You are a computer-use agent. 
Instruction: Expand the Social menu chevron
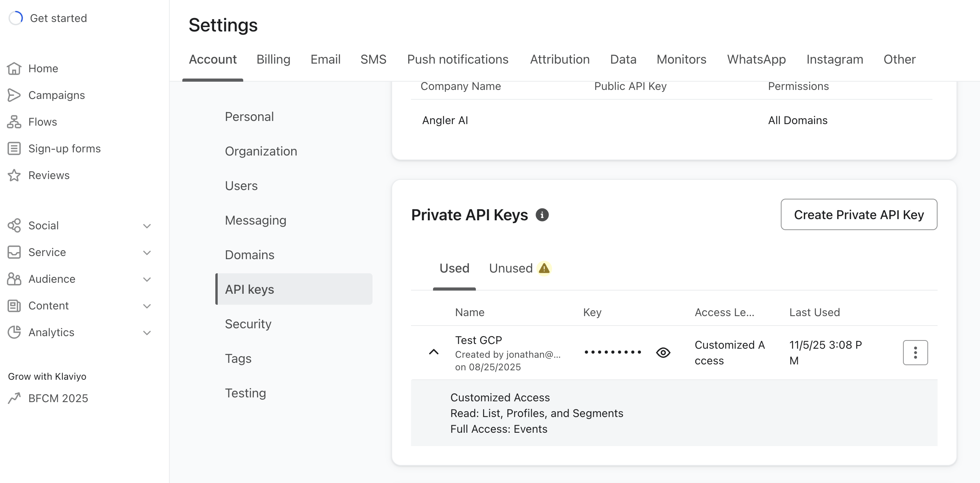(x=147, y=226)
